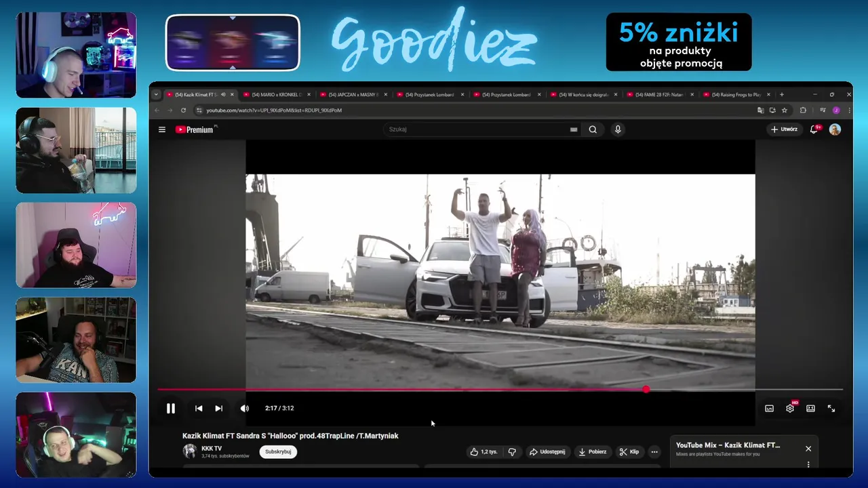The image size is (868, 488).
Task: Click the red progress scrubber handle
Action: click(646, 390)
